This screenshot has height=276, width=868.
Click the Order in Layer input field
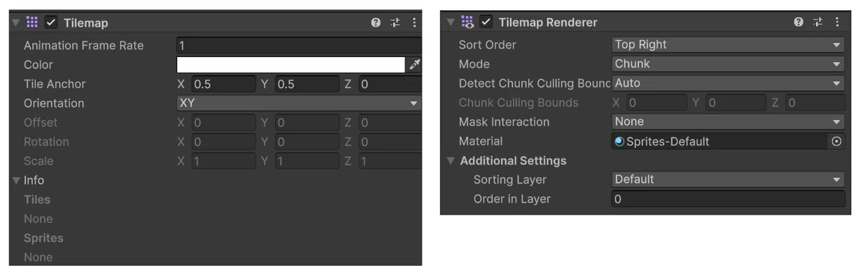(728, 199)
